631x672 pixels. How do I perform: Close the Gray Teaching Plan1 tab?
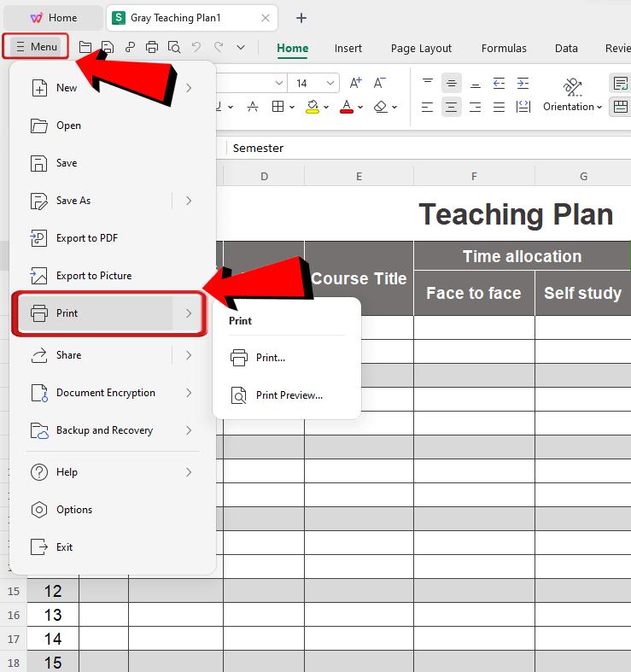266,18
